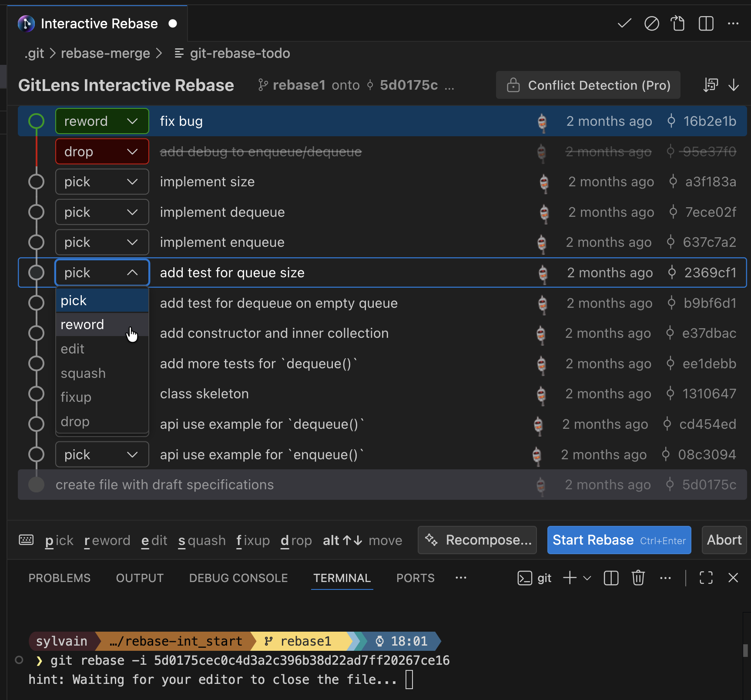Open the editor's more actions ellipsis icon
Viewport: 751px width, 700px height.
(x=733, y=24)
